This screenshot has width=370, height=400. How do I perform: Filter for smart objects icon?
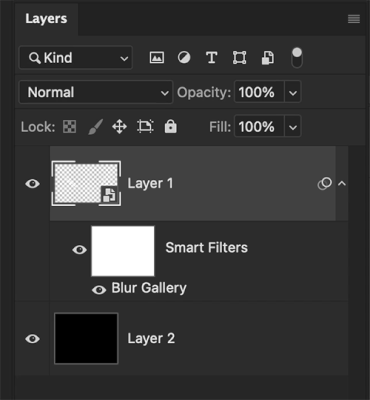tap(268, 58)
